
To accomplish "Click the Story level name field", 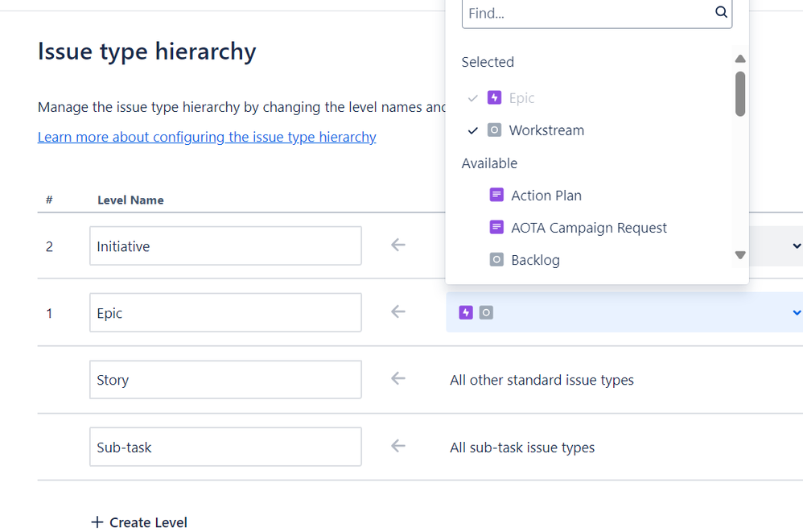I will (225, 380).
